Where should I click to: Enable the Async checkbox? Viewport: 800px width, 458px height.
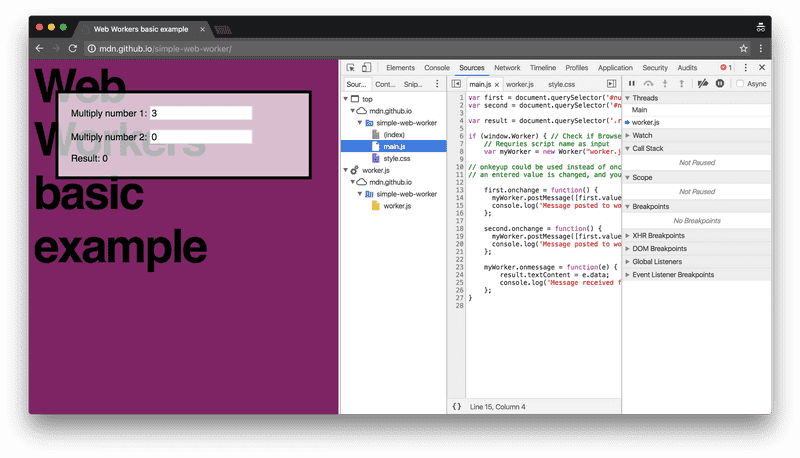[740, 84]
